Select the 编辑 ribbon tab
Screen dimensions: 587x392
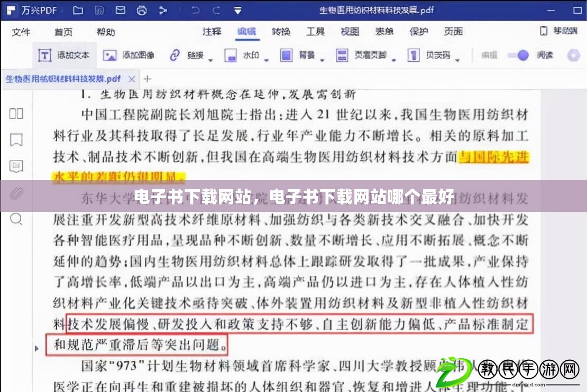click(246, 31)
